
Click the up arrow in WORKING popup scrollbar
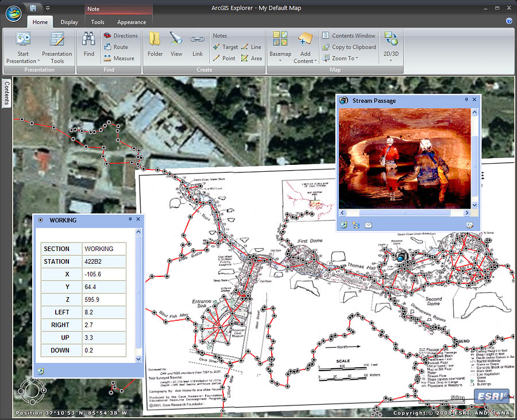tap(138, 232)
